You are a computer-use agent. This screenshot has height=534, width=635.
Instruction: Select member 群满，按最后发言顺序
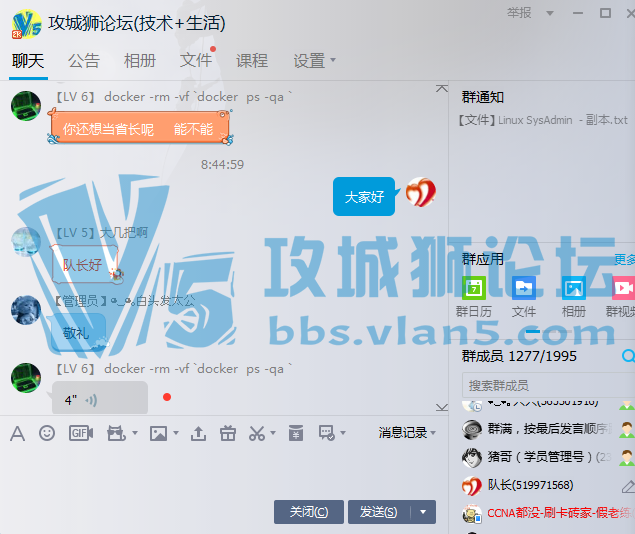[548, 429]
